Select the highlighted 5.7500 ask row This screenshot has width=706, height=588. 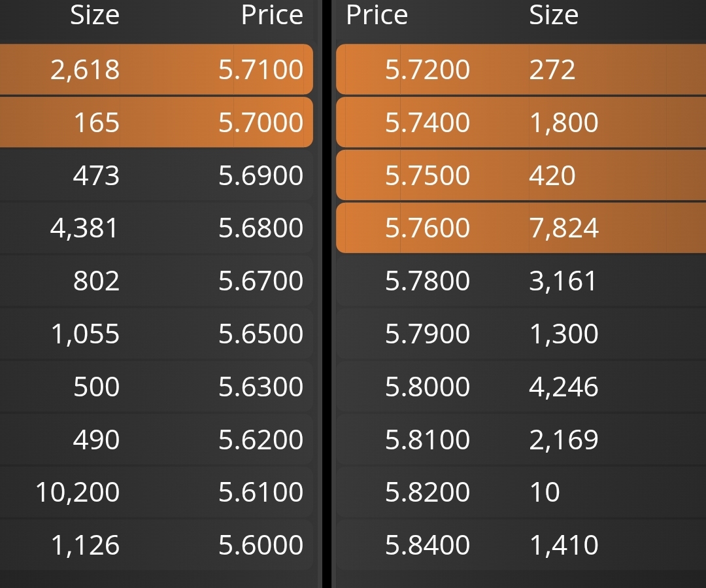point(521,175)
